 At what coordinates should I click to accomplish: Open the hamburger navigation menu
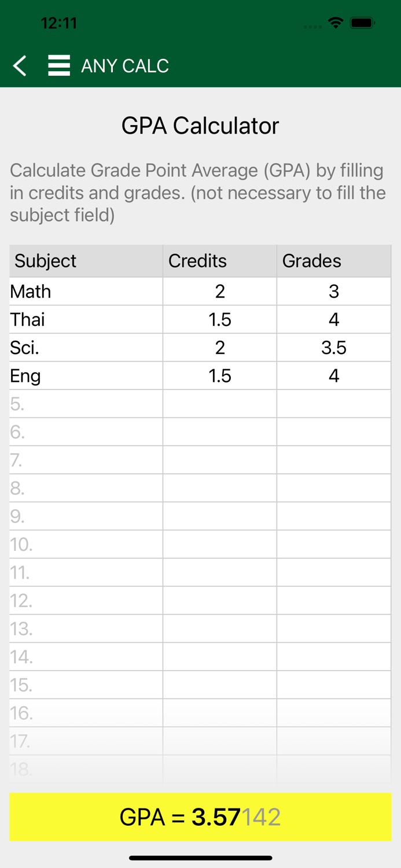(x=58, y=65)
